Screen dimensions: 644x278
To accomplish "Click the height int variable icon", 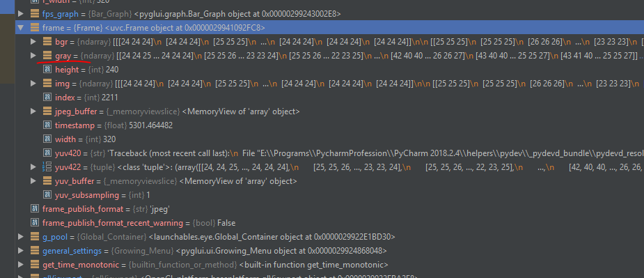I will click(47, 70).
